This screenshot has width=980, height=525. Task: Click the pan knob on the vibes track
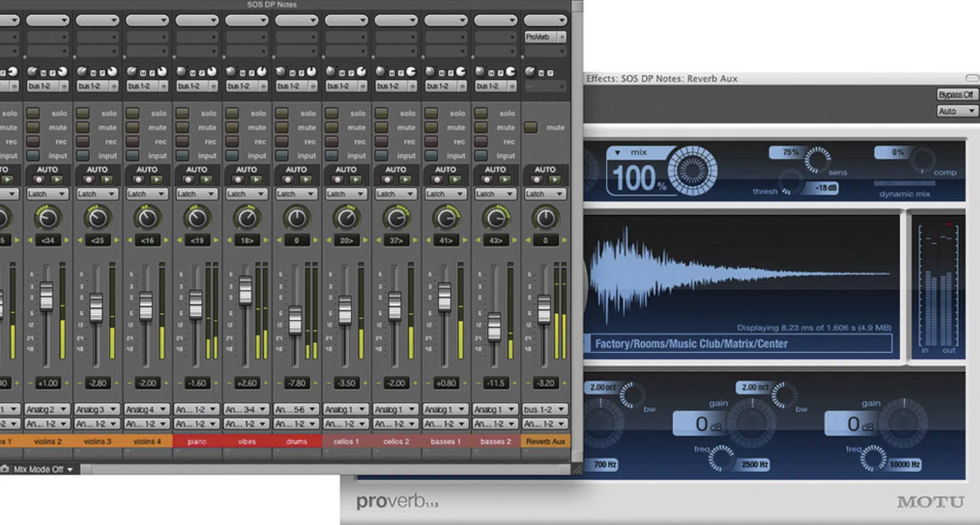[247, 218]
